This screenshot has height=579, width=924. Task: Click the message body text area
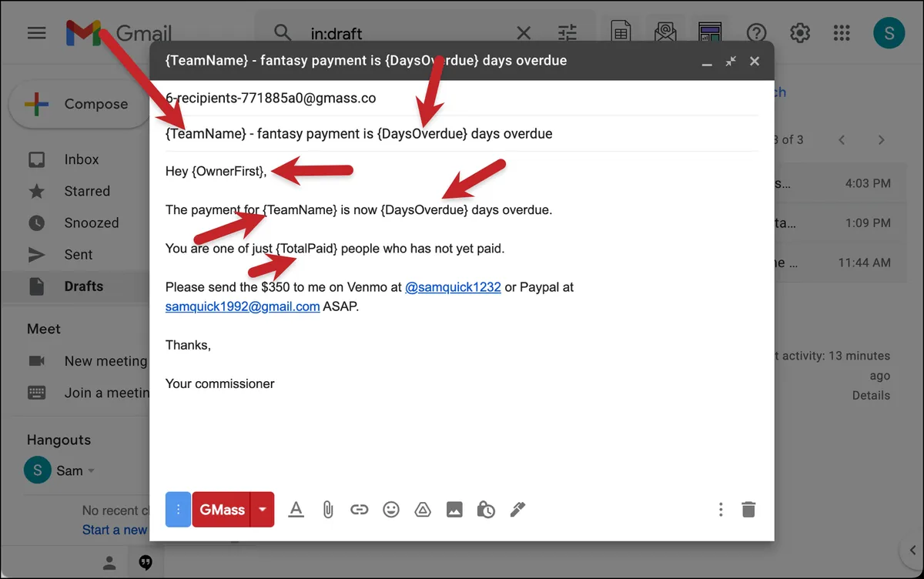(462, 316)
